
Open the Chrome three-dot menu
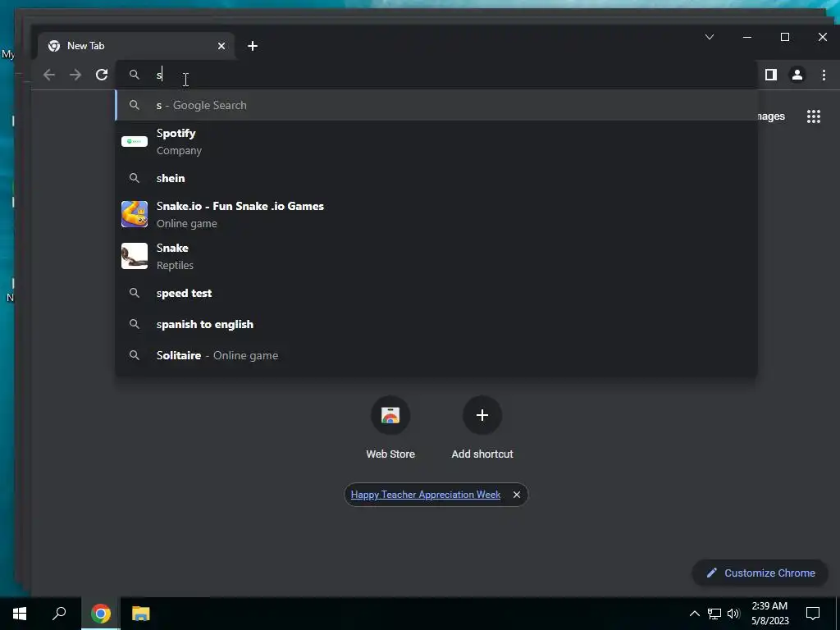pos(824,75)
